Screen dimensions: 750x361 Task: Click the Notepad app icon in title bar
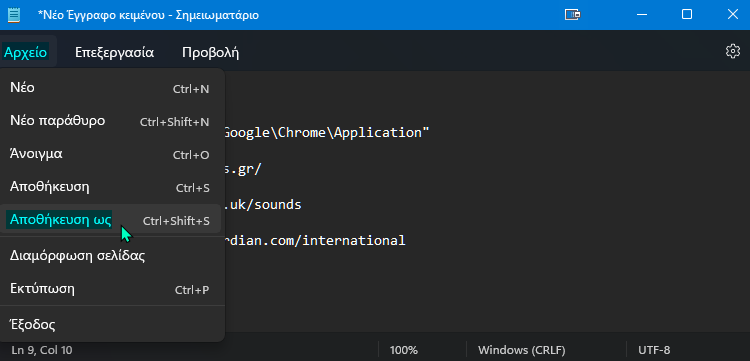pos(14,14)
